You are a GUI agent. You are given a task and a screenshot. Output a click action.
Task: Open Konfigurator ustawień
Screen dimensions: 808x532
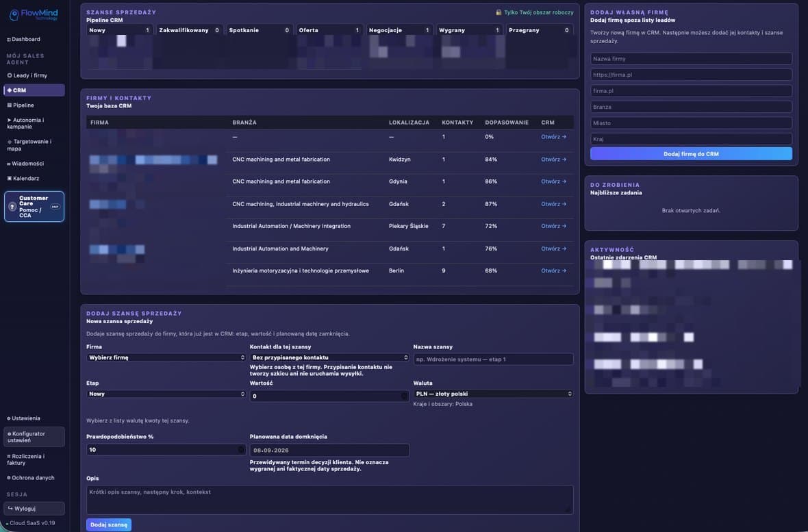34,437
